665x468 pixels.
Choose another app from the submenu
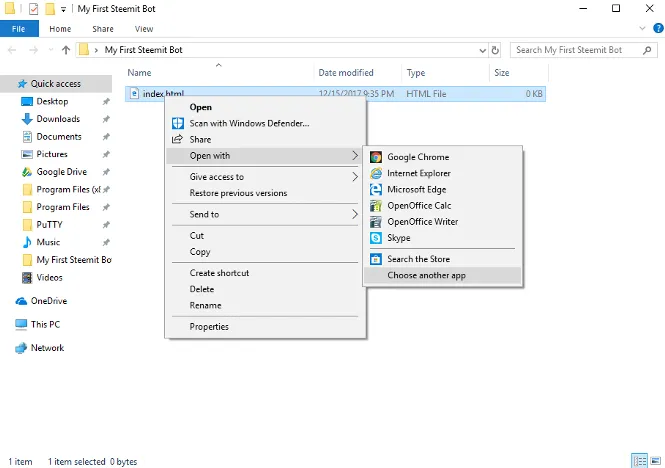pyautogui.click(x=426, y=275)
